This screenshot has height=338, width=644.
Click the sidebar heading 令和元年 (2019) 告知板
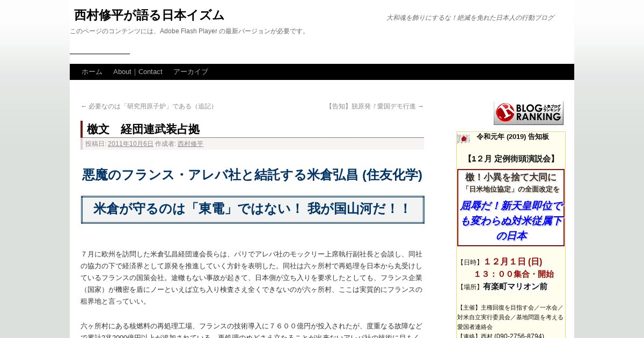tap(513, 137)
